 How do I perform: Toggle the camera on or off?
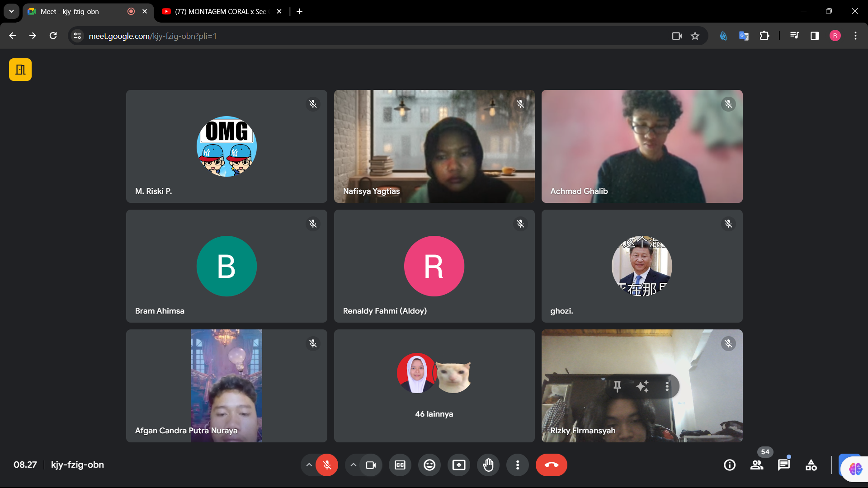[x=371, y=465]
